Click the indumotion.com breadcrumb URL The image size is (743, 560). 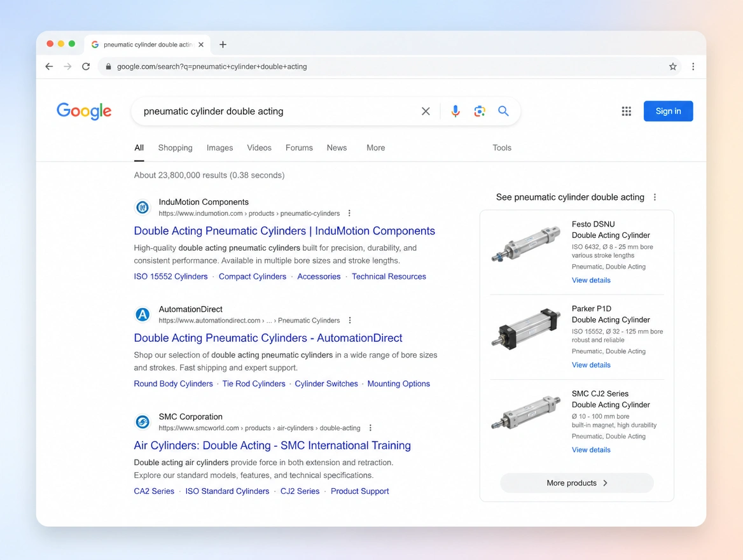pyautogui.click(x=249, y=213)
